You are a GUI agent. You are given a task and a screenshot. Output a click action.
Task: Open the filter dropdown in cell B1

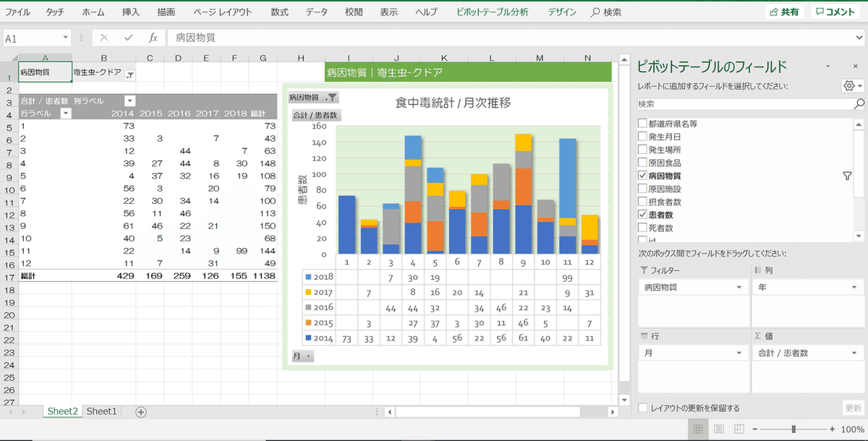tap(129, 75)
